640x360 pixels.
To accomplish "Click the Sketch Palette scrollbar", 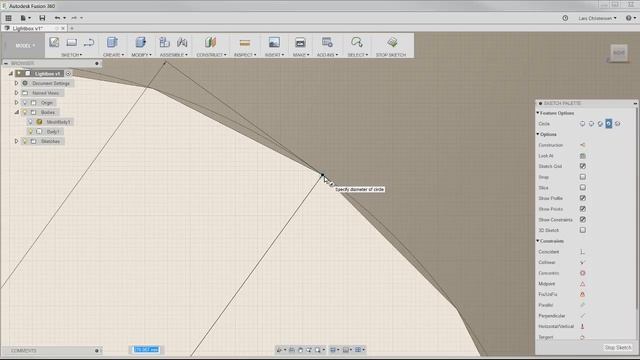I will (x=637, y=209).
